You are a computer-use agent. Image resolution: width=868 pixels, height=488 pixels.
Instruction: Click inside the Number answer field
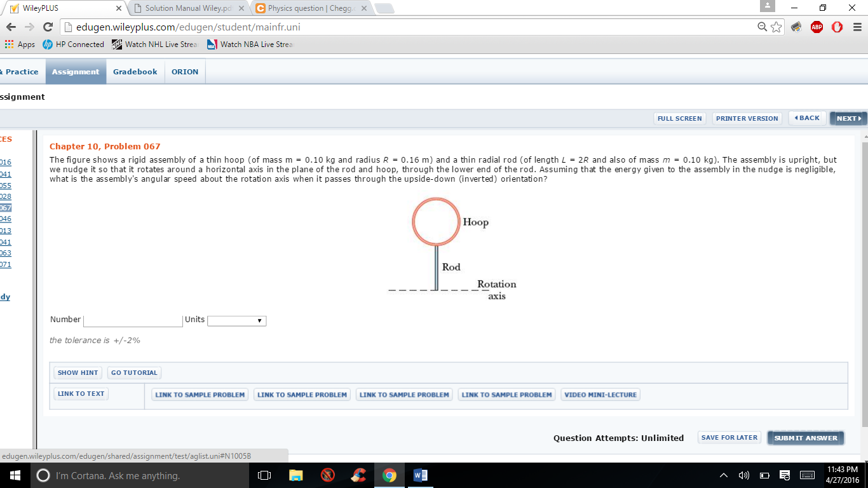[132, 320]
